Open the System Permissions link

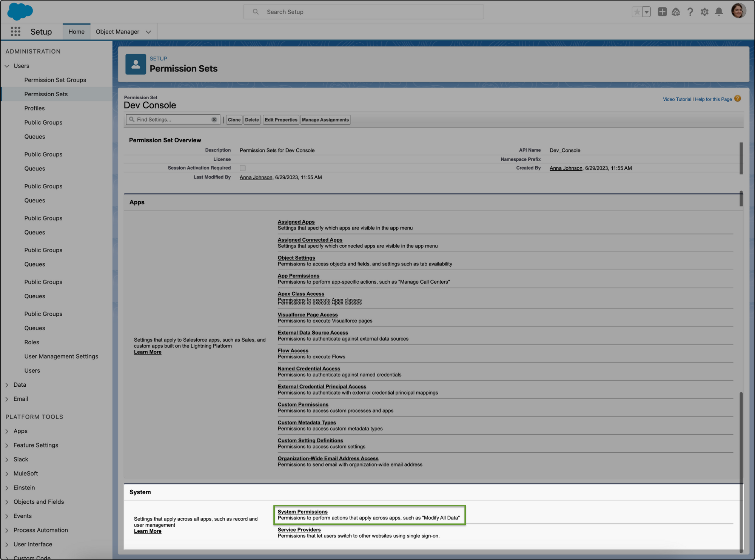(302, 512)
